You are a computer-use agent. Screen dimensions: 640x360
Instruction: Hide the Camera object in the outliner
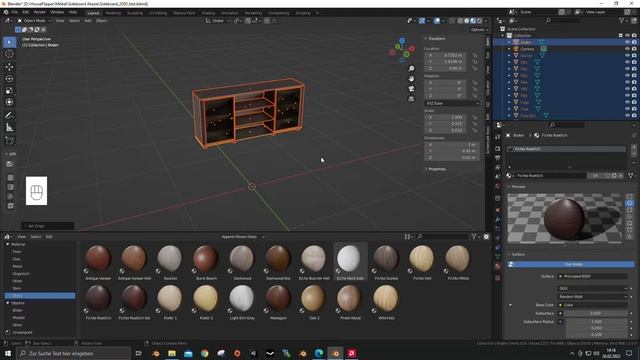[627, 49]
